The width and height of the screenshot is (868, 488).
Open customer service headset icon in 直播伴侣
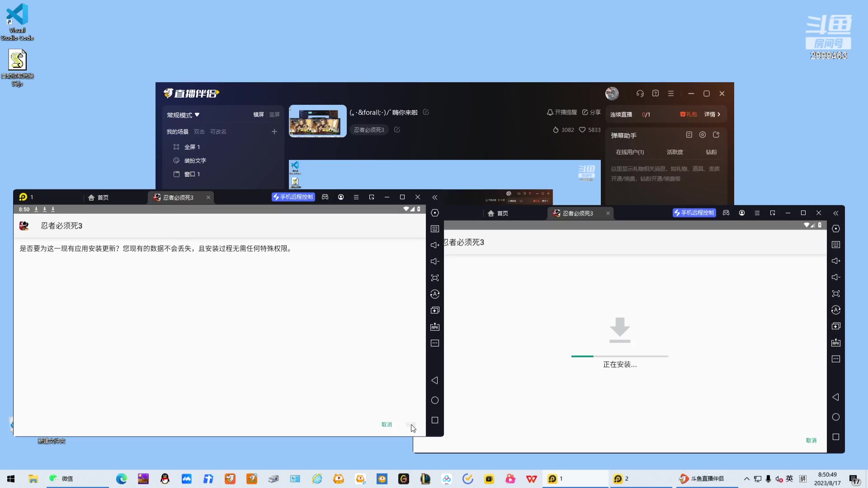640,94
